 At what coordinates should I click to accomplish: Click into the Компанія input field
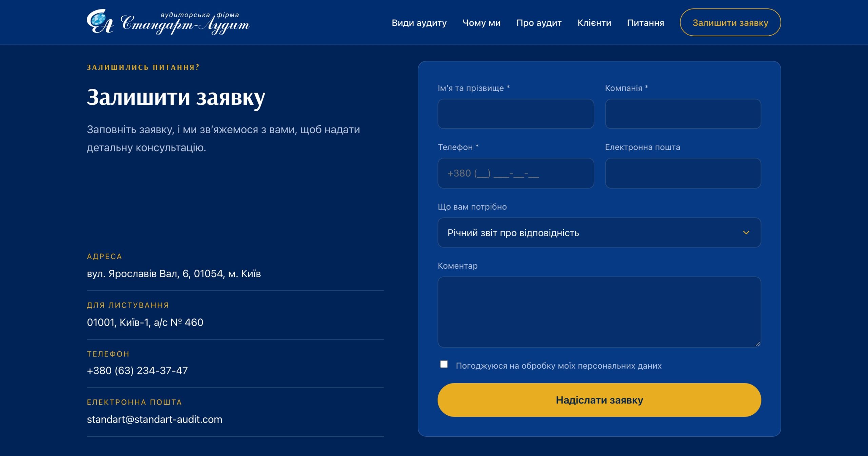tap(683, 114)
